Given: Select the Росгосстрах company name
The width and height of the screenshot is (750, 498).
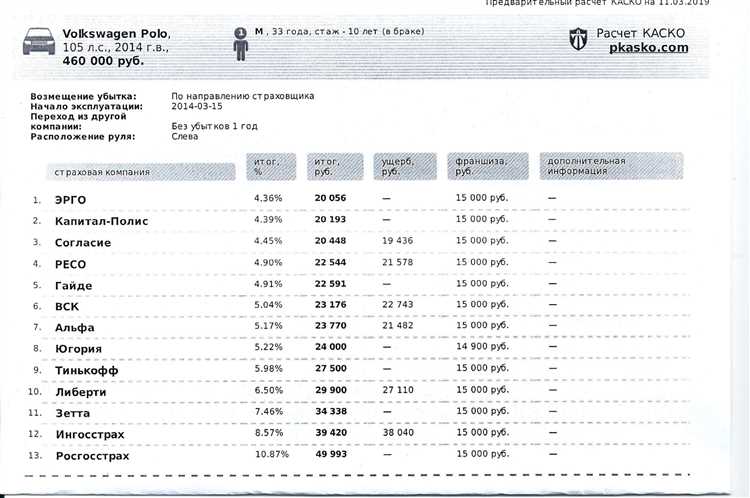Looking at the screenshot, I should coord(93,456).
